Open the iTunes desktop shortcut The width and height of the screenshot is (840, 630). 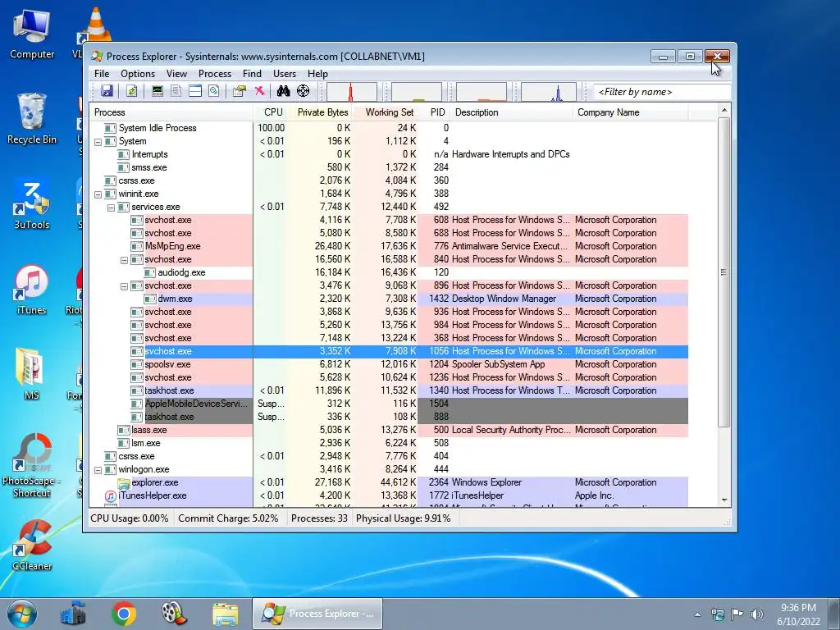(31, 290)
